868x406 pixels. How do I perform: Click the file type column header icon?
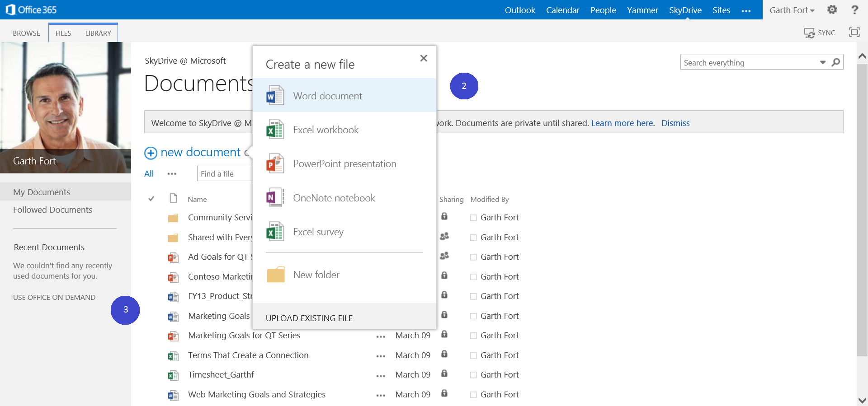point(173,198)
